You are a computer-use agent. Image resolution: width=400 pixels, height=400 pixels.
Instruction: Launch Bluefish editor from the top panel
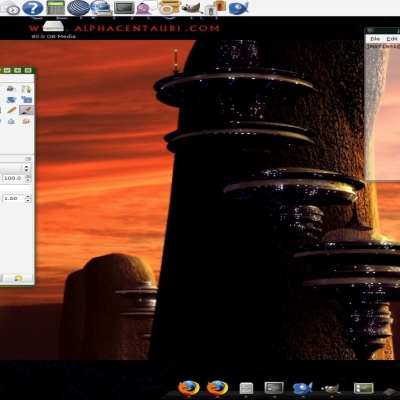238,8
